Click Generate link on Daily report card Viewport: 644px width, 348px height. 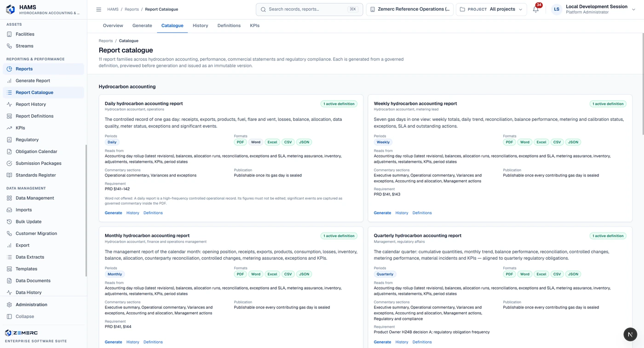tap(114, 213)
